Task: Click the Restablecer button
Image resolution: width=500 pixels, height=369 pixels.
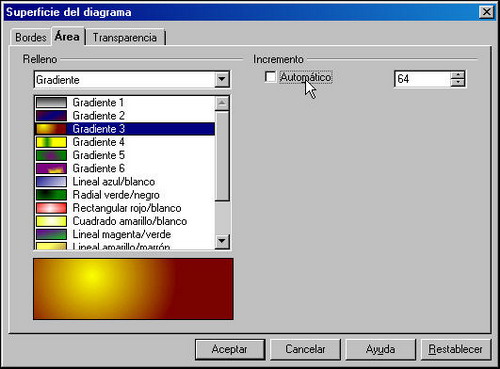Action: pos(456,349)
